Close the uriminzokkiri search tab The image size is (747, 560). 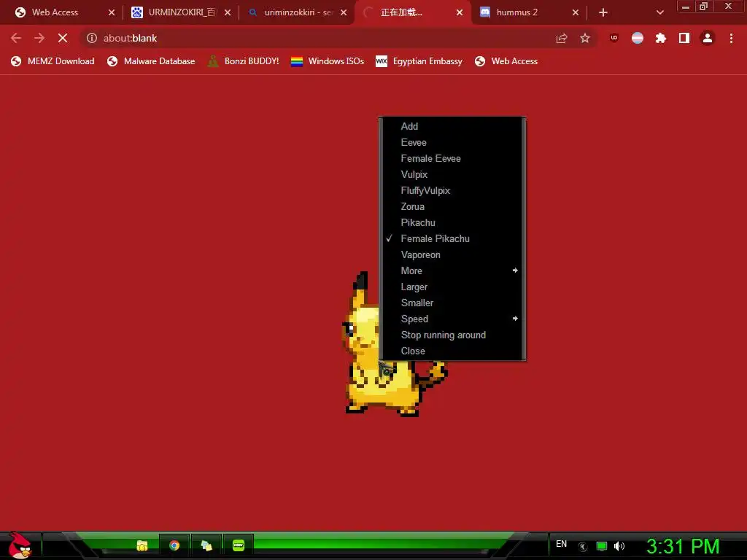pyautogui.click(x=344, y=12)
